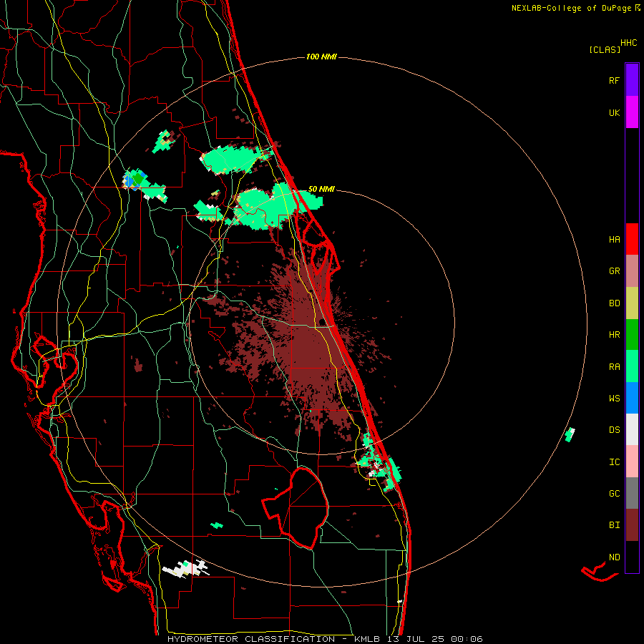Click the white dry snow echo in southwest
The height and width of the screenshot is (644, 644).
coord(185,570)
